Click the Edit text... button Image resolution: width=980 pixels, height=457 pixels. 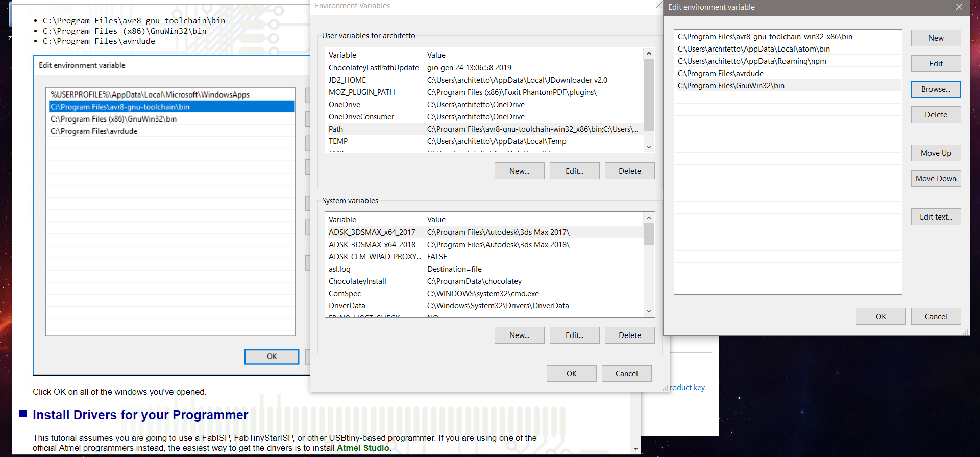coord(936,217)
